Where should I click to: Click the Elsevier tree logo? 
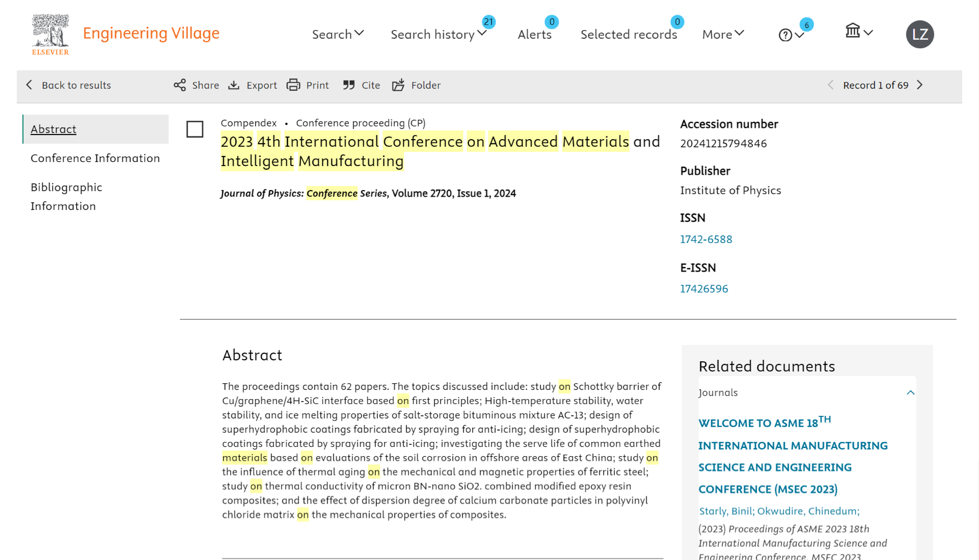[x=50, y=34]
